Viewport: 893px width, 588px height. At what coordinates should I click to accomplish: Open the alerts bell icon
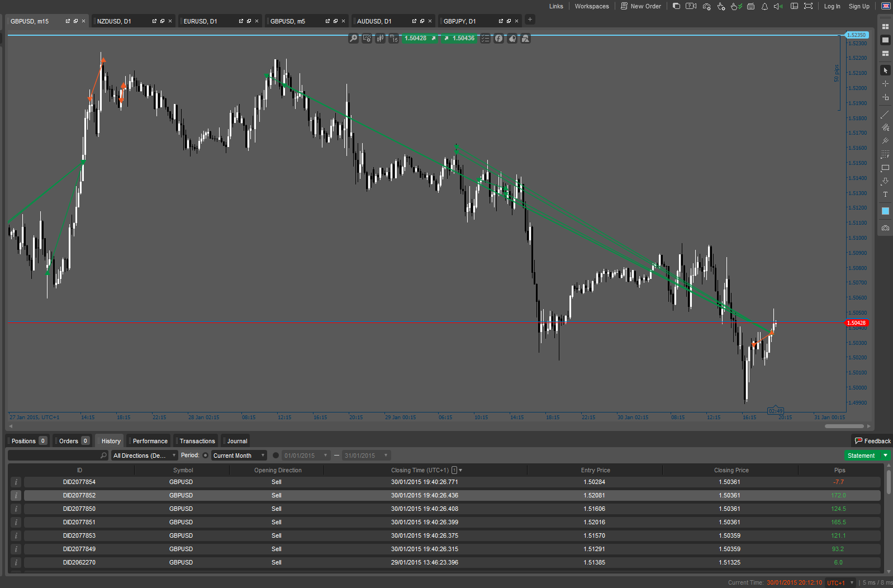coord(764,6)
